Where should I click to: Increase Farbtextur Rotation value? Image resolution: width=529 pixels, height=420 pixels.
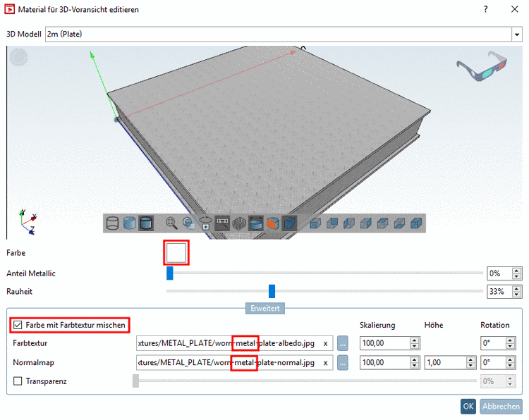click(510, 340)
